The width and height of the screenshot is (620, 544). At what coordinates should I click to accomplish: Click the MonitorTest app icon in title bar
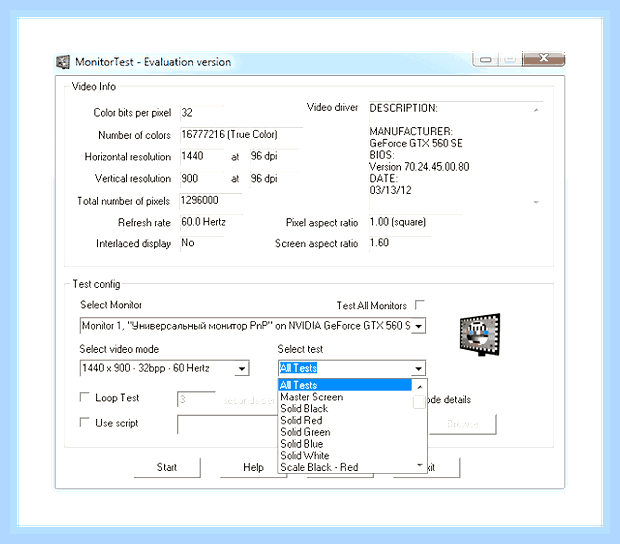[x=62, y=62]
